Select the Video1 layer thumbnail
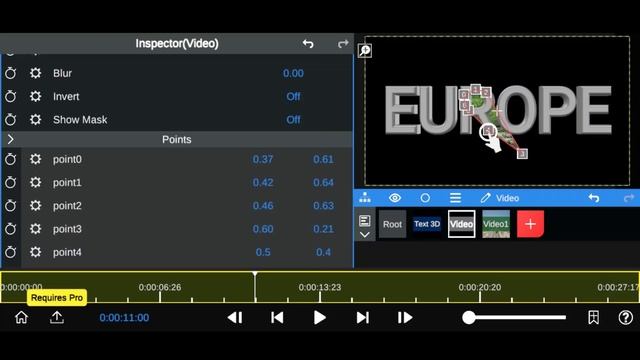 (496, 224)
